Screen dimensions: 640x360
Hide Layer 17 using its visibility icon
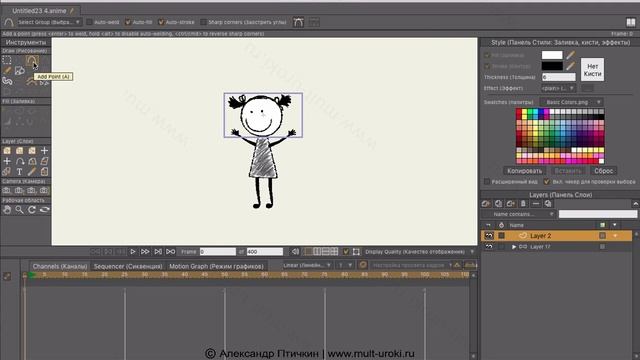tap(489, 247)
